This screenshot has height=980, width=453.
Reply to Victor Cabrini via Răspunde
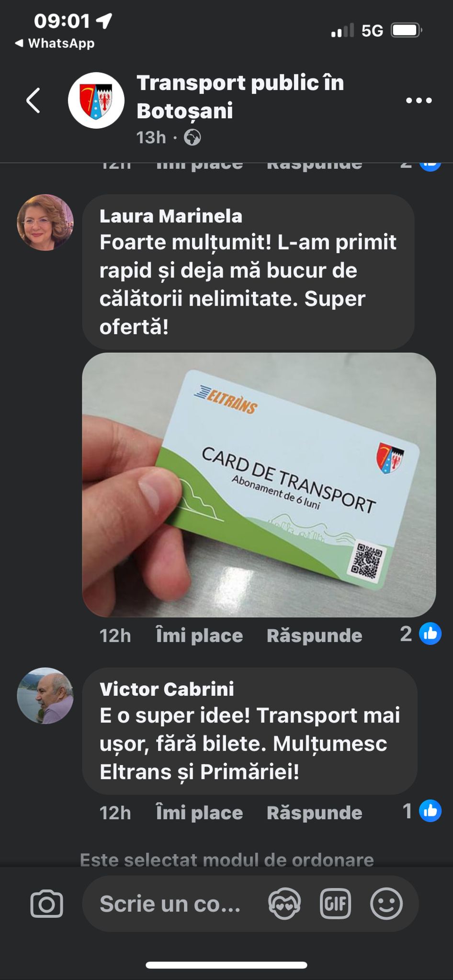click(315, 813)
